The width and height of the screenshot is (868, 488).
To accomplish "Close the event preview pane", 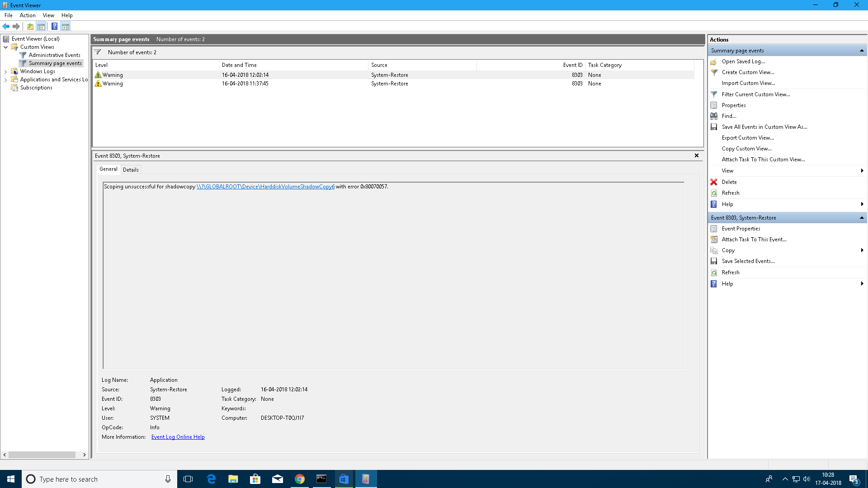I will coord(696,155).
